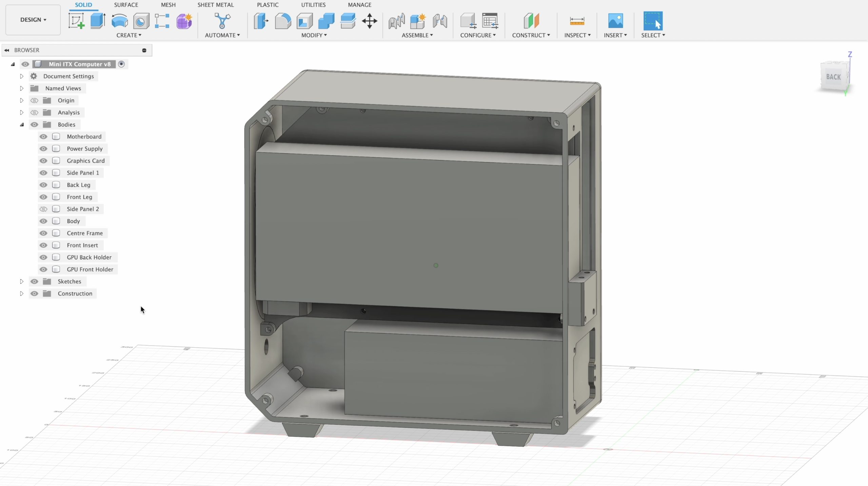Hide the Graphics Card body
The image size is (868, 486).
click(43, 161)
